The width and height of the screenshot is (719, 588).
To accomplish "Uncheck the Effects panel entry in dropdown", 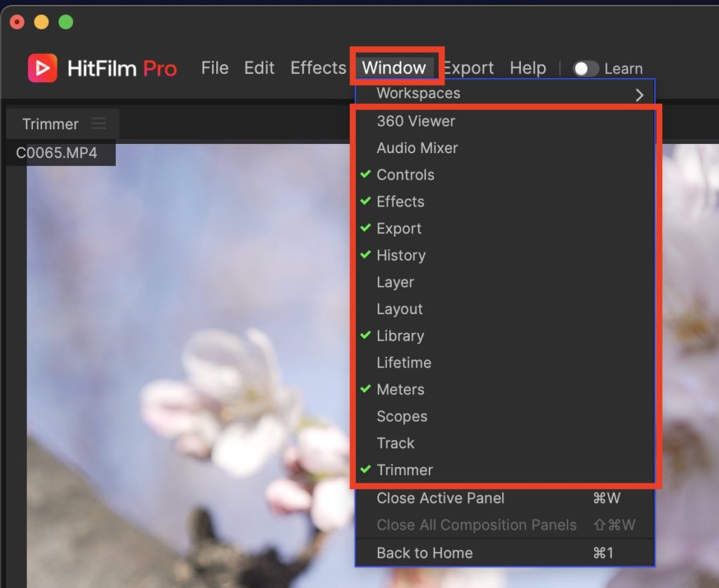I will click(x=505, y=202).
